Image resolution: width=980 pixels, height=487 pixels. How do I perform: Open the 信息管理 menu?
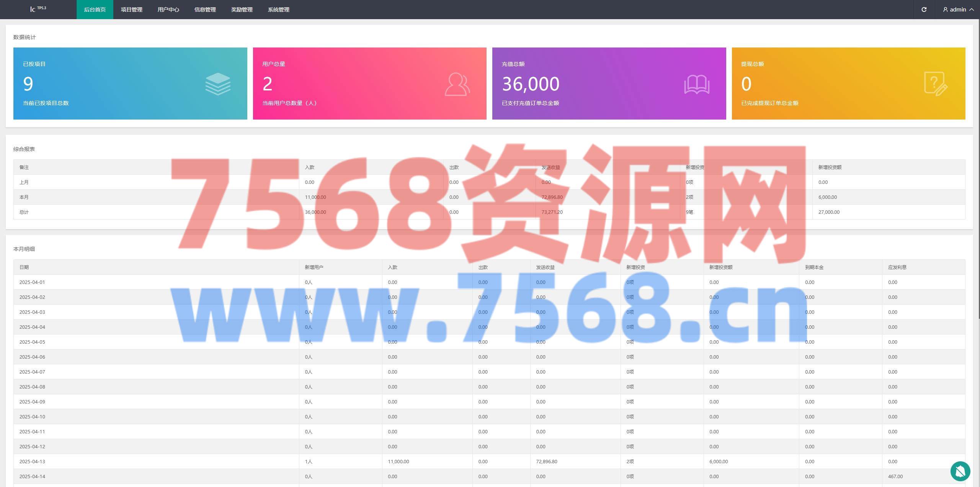click(x=205, y=10)
